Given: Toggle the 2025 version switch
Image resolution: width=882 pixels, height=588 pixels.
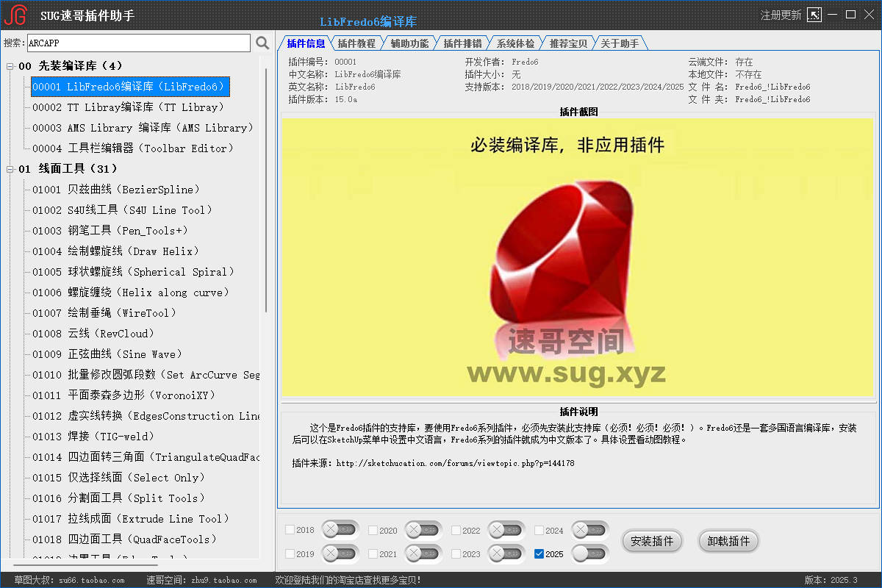Looking at the screenshot, I should pos(590,553).
